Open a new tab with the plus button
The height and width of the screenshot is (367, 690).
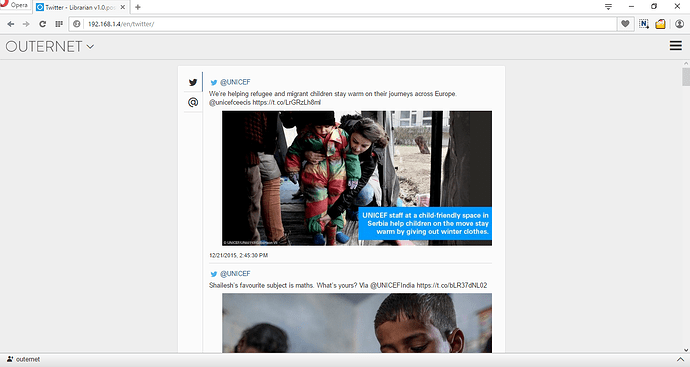pyautogui.click(x=138, y=7)
